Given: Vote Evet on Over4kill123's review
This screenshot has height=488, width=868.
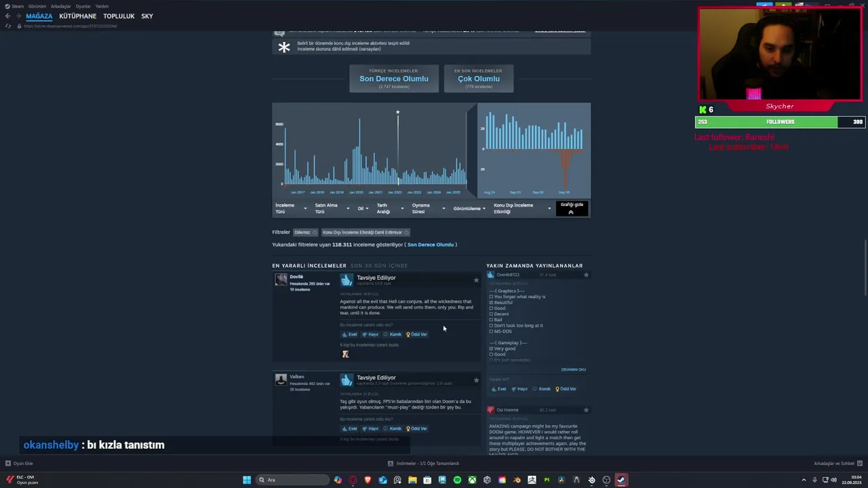Looking at the screenshot, I should (498, 389).
